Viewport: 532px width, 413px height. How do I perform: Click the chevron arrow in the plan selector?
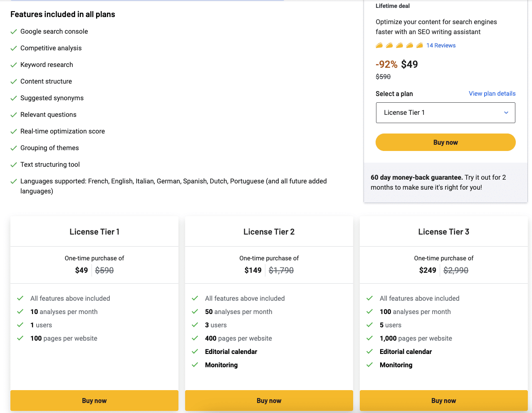coord(506,113)
